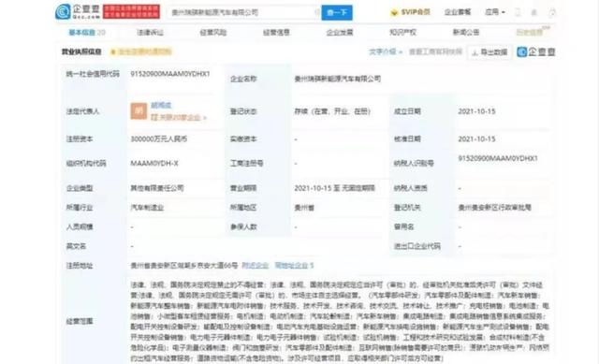599x364 pixels.
Task: Switch to the 法律诉讼 tab
Action: coord(150,33)
